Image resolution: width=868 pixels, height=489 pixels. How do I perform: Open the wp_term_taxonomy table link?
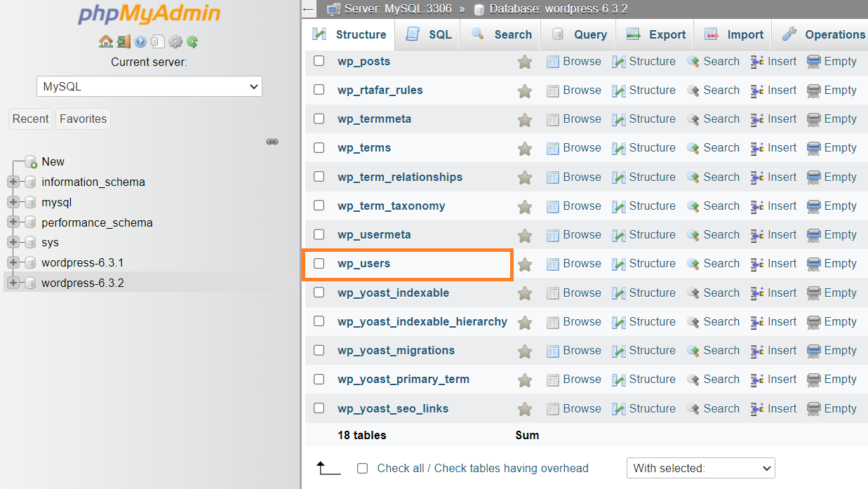pyautogui.click(x=391, y=206)
